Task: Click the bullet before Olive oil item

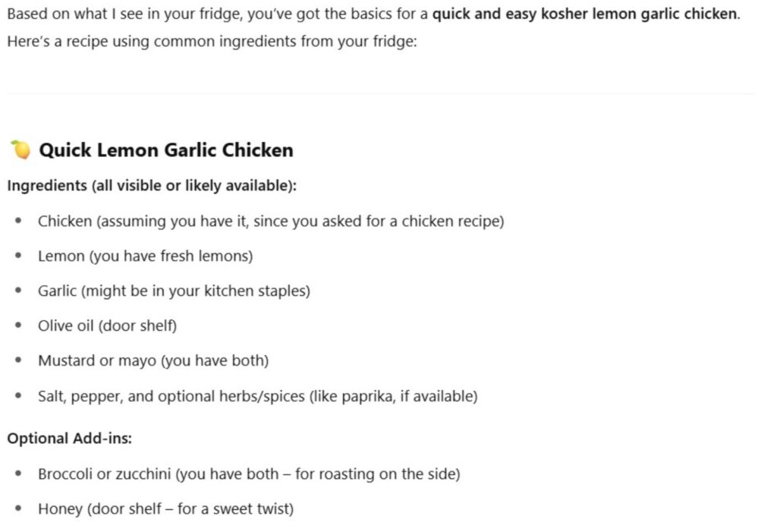Action: [18, 326]
